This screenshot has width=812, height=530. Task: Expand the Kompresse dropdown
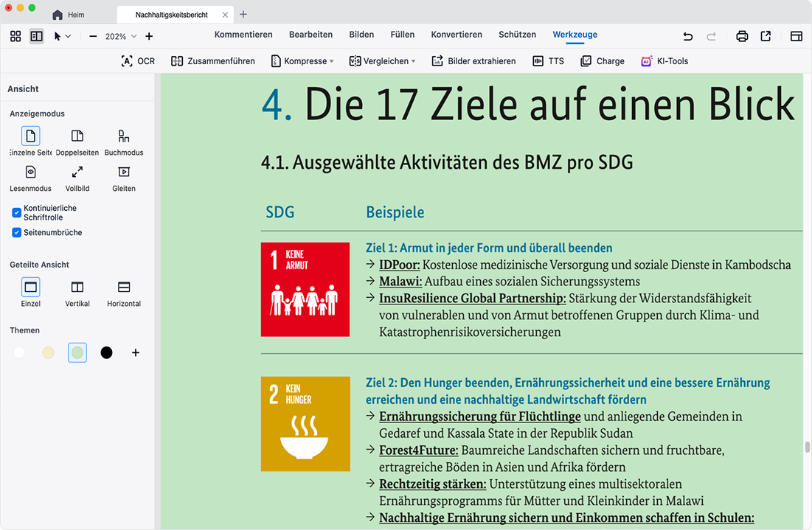pyautogui.click(x=302, y=61)
